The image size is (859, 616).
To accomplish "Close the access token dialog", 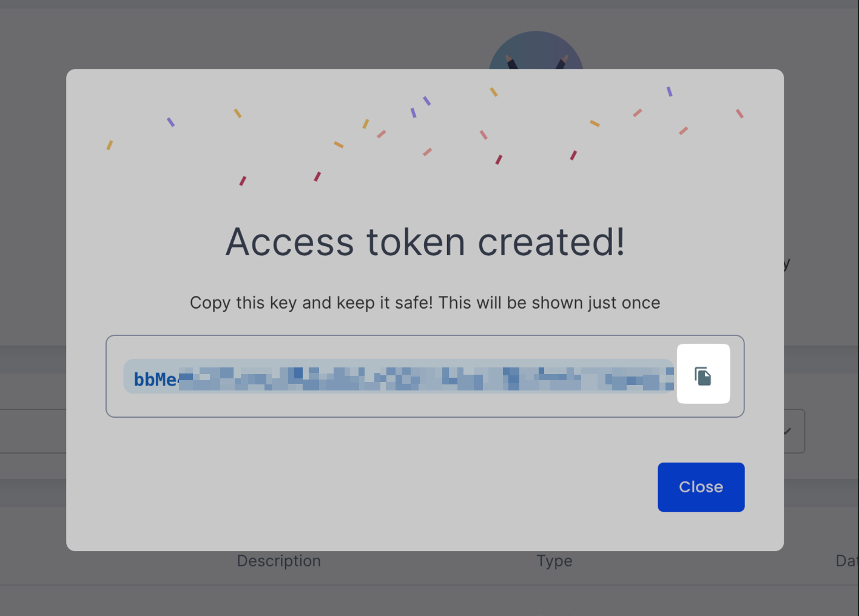I will click(x=701, y=487).
